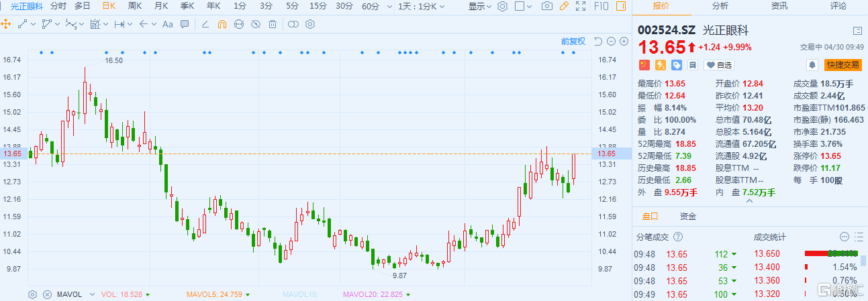Open dropdown next to square layout icon

(x=528, y=6)
